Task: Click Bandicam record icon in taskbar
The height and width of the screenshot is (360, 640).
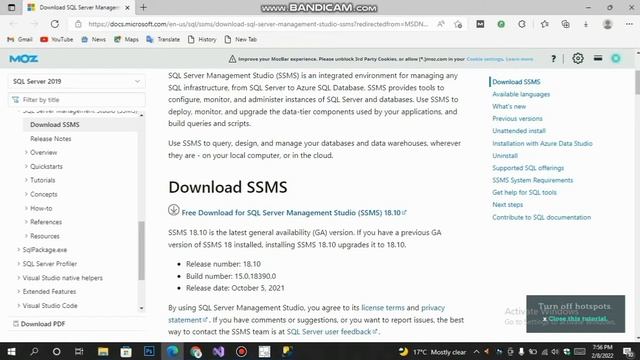Action: pos(241,351)
